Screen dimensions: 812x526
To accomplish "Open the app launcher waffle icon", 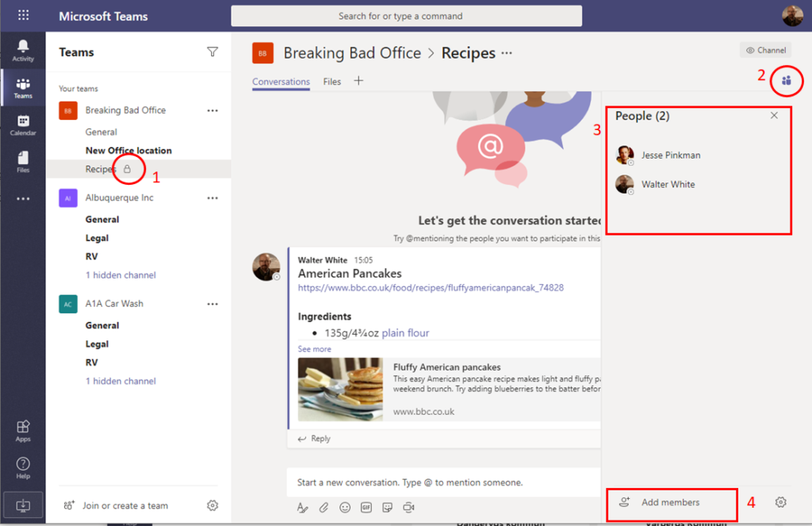I will pyautogui.click(x=23, y=15).
